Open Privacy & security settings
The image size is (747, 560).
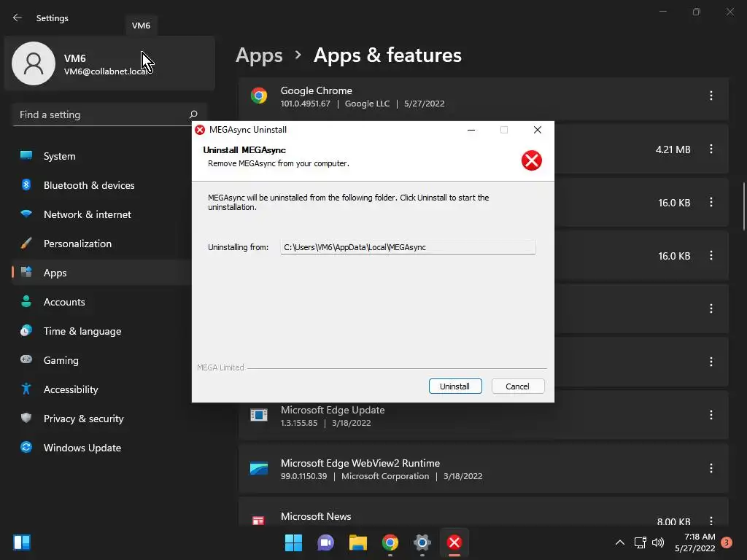click(x=101, y=419)
